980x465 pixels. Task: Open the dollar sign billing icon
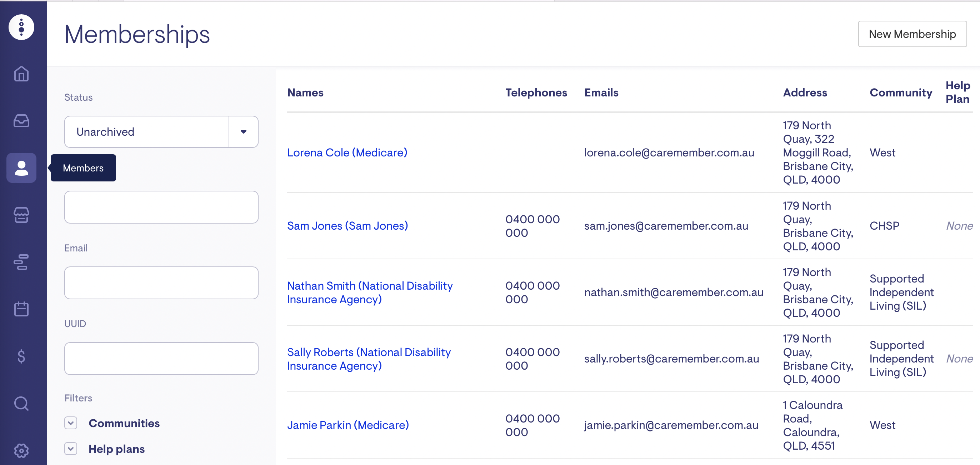(x=21, y=356)
